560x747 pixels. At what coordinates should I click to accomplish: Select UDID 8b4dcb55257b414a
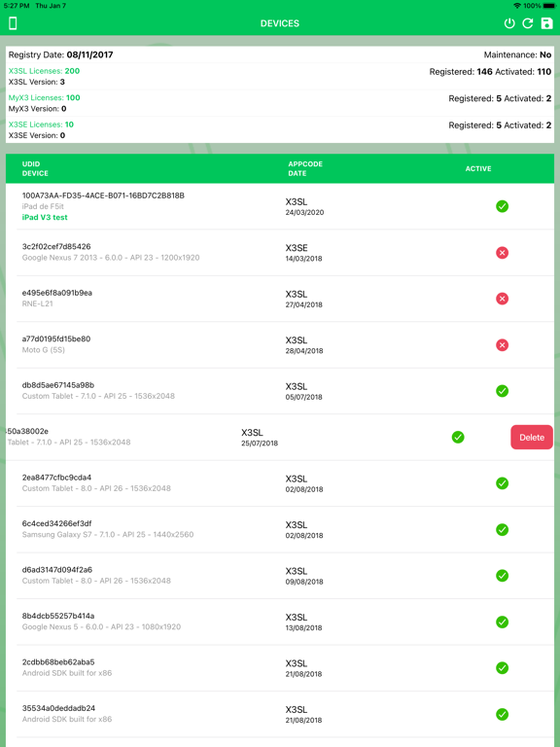[58, 616]
